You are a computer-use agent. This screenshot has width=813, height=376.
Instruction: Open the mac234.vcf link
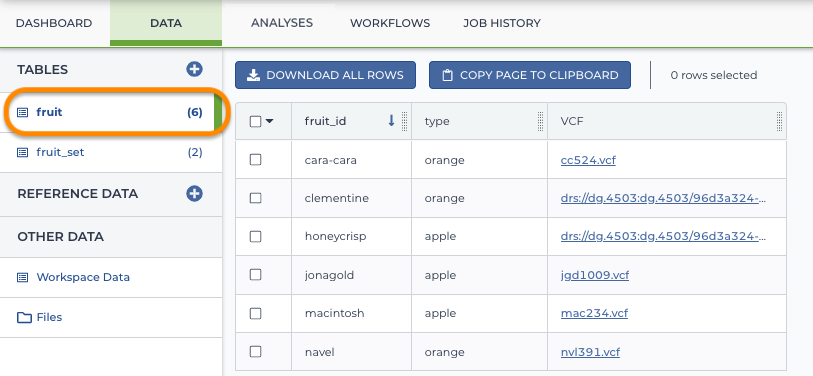(x=594, y=313)
